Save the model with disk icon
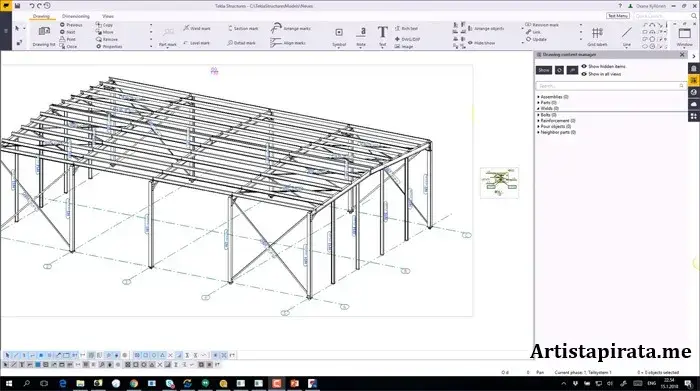This screenshot has height=391, width=700. pyautogui.click(x=17, y=6)
